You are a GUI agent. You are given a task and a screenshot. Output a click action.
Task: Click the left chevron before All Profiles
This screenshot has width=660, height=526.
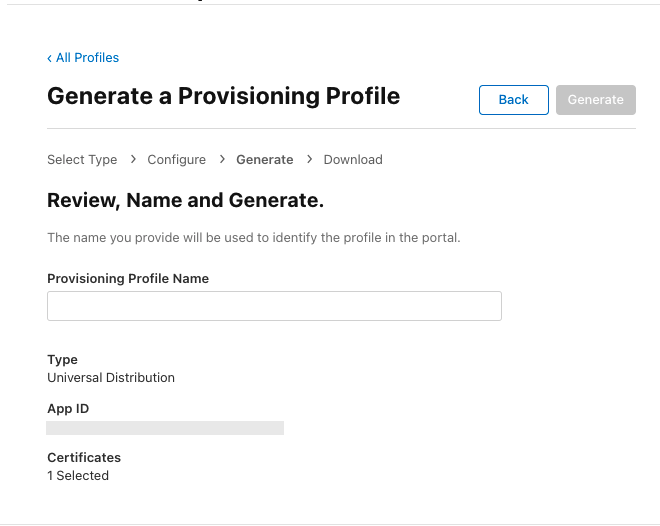pyautogui.click(x=50, y=58)
